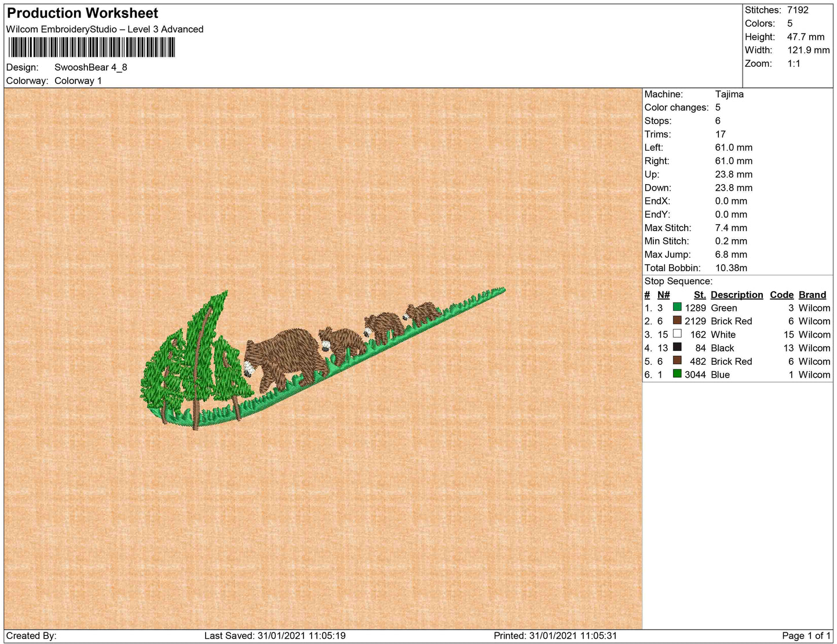
Task: Click the Height value "47.7 mm"
Action: 806,36
